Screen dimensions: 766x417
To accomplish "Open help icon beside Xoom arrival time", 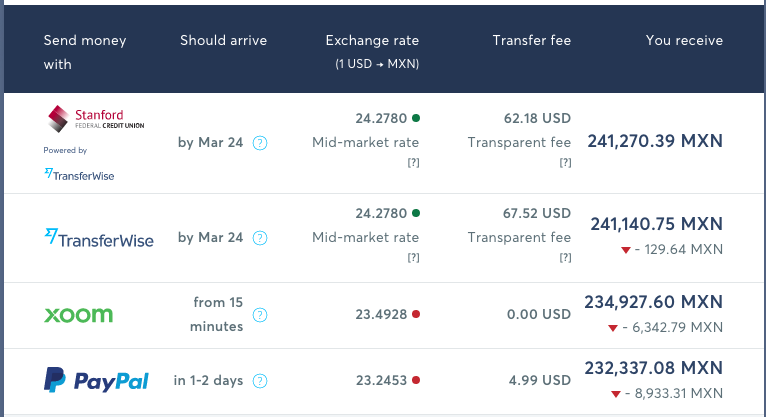I will tap(260, 315).
